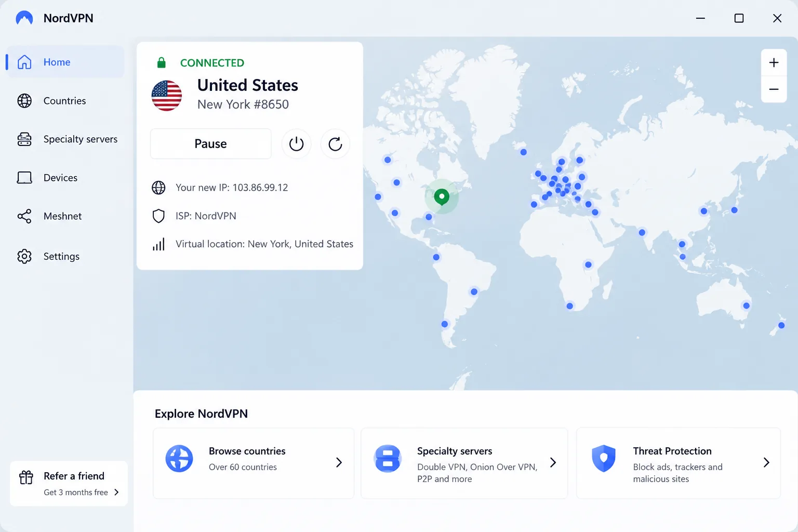The height and width of the screenshot is (532, 798).
Task: Expand Threat Protection chevron arrow
Action: pos(766,462)
